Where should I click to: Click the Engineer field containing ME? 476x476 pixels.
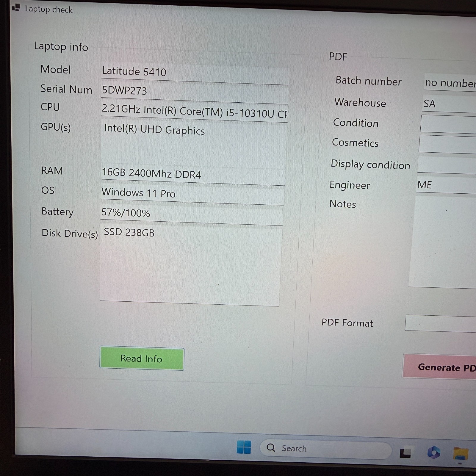pyautogui.click(x=446, y=185)
